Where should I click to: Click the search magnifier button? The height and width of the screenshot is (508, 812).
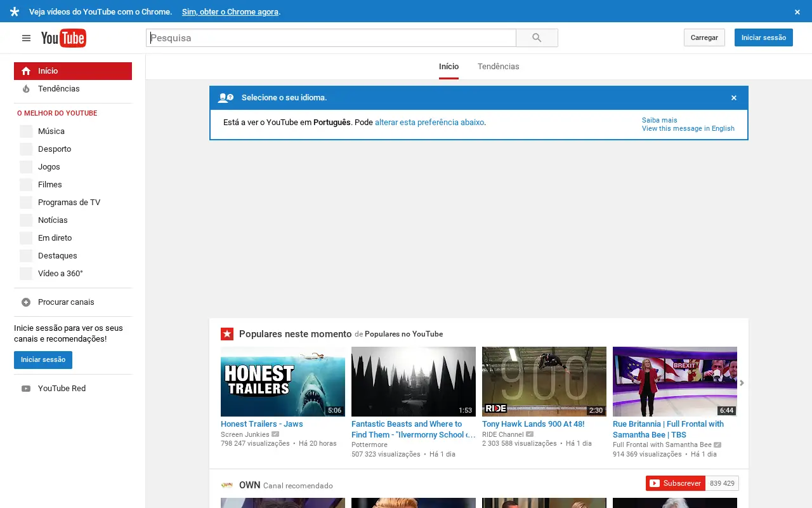click(537, 38)
